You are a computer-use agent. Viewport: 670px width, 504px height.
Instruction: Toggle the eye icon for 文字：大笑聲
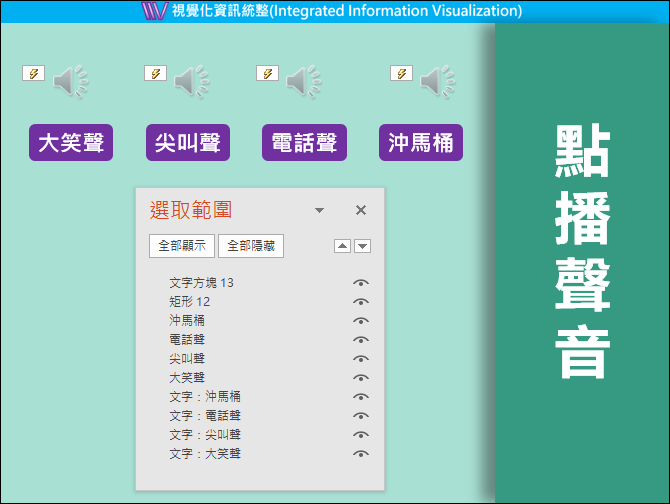tap(361, 454)
